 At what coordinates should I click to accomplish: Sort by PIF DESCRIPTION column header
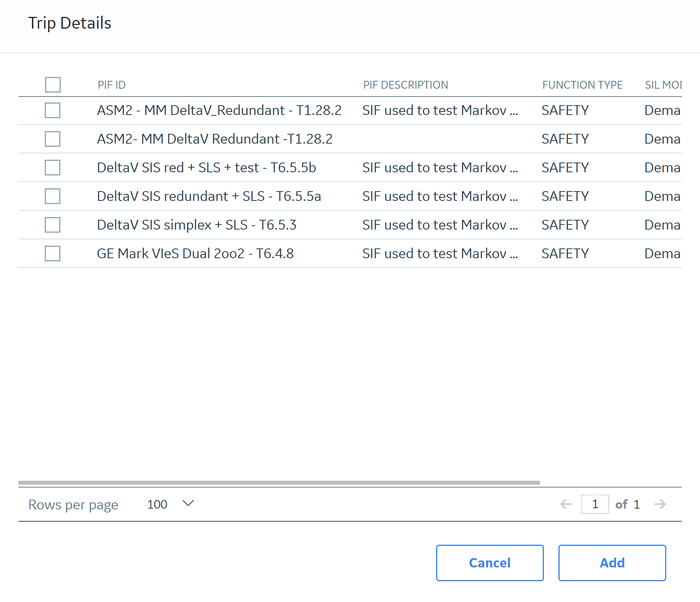[405, 85]
